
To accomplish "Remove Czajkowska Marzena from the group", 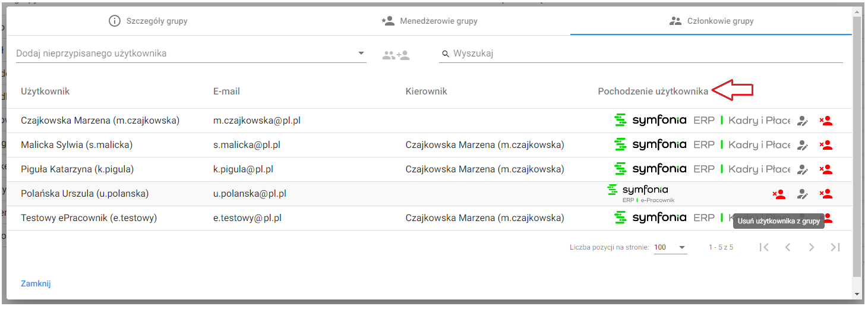I will pos(826,121).
